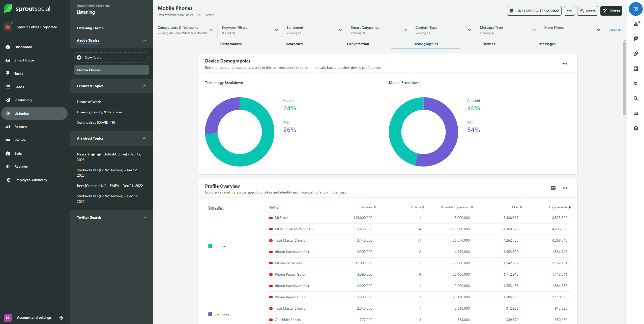The image size is (644, 324).
Task: Open the table view icon in Profile Overview
Action: [553, 188]
